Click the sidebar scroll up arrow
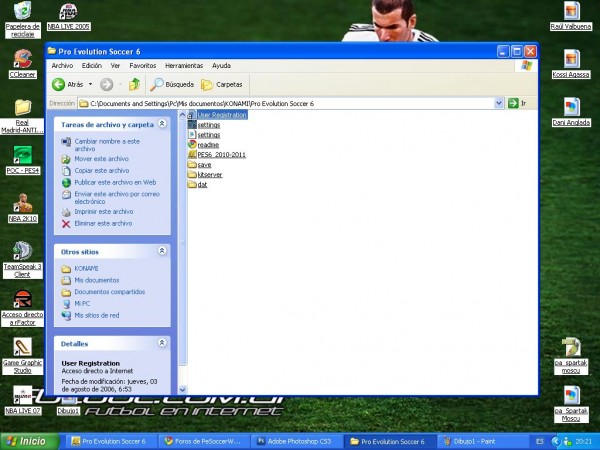 pos(183,114)
